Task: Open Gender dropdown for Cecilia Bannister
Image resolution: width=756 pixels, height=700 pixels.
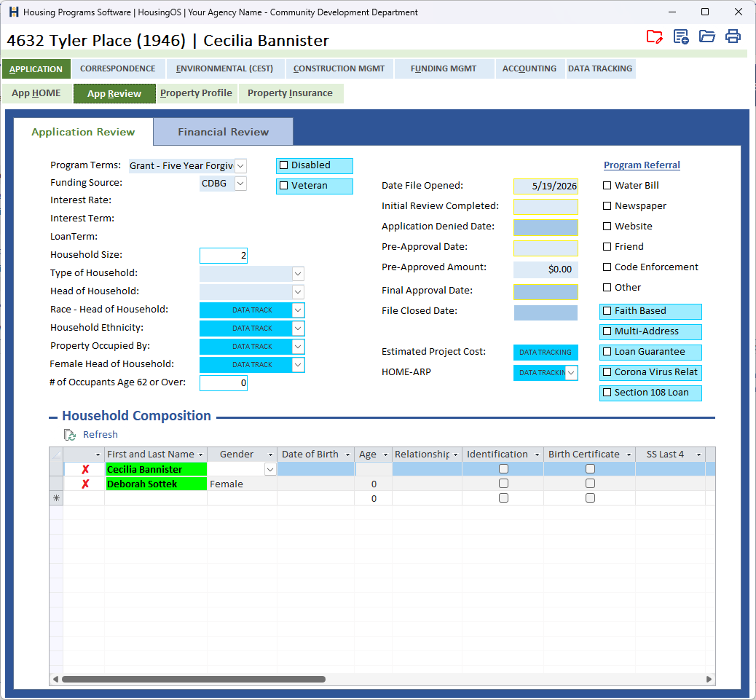Action: pyautogui.click(x=270, y=470)
